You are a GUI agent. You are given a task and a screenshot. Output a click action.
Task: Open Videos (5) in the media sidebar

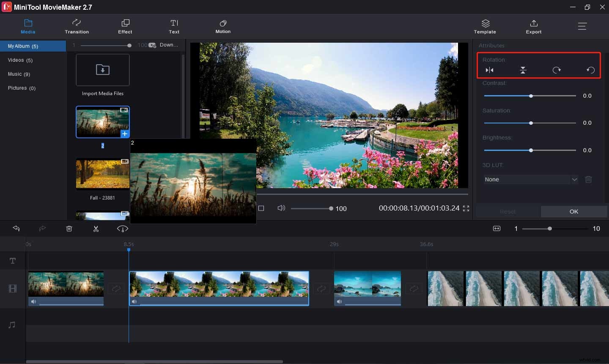coord(20,60)
